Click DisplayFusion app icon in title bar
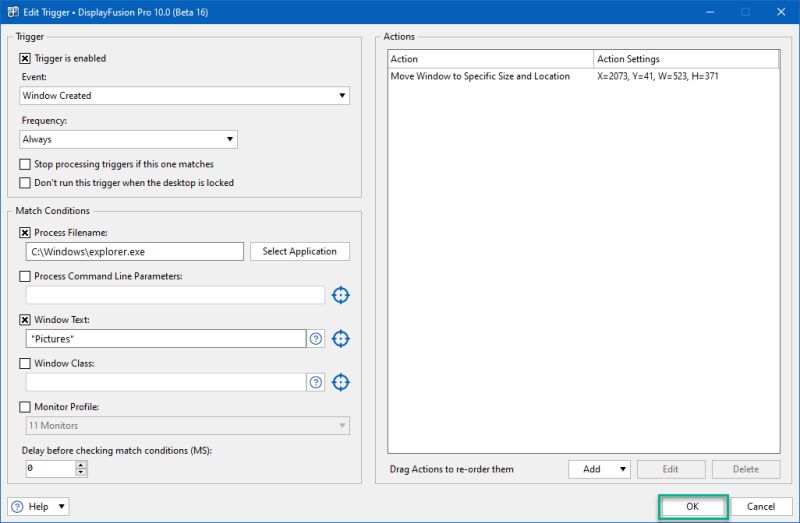Screen dimensions: 800x523 coord(12,12)
